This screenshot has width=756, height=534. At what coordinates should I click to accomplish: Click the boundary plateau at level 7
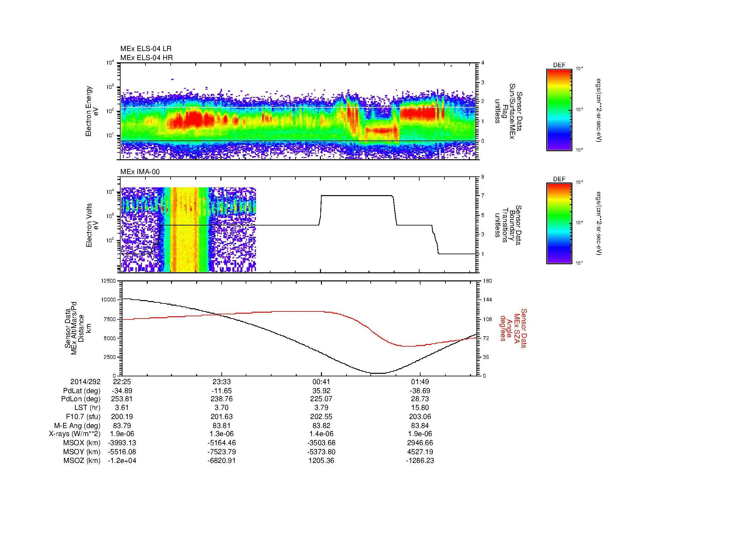coord(357,196)
